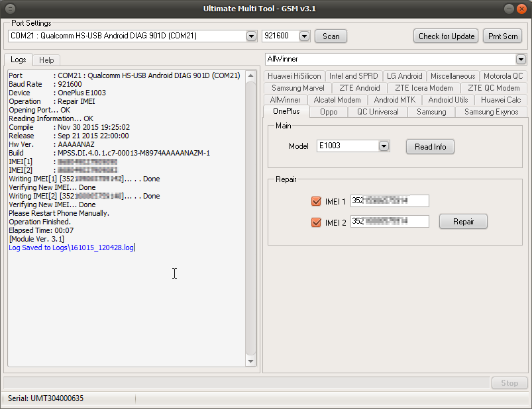Expand the Model E1003 dropdown
Screen dimensions: 532x409
click(x=383, y=146)
